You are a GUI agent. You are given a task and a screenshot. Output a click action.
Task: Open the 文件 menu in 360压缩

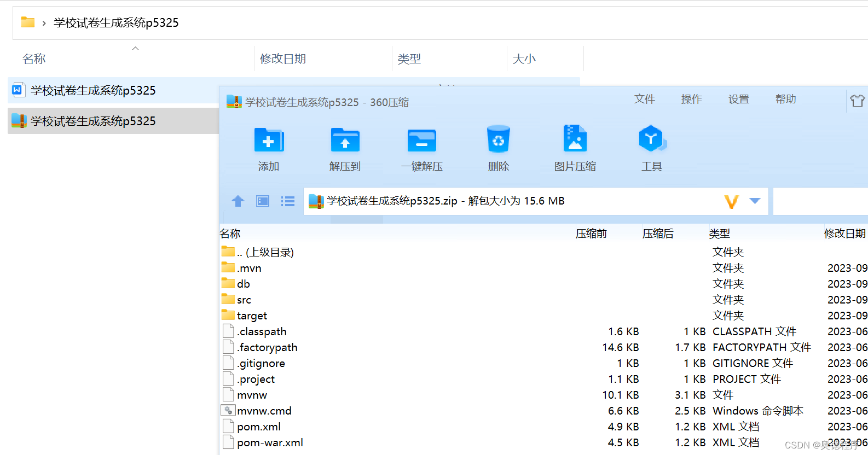pos(645,99)
